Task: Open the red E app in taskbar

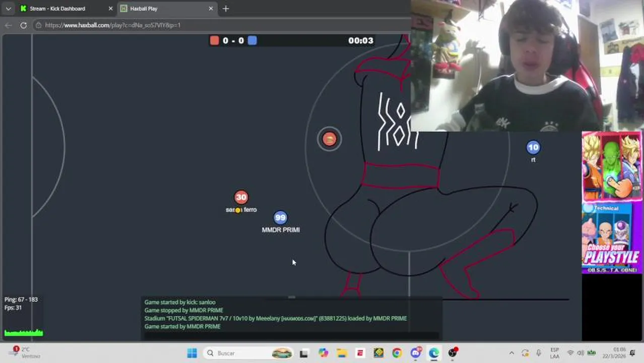Action: [x=360, y=353]
